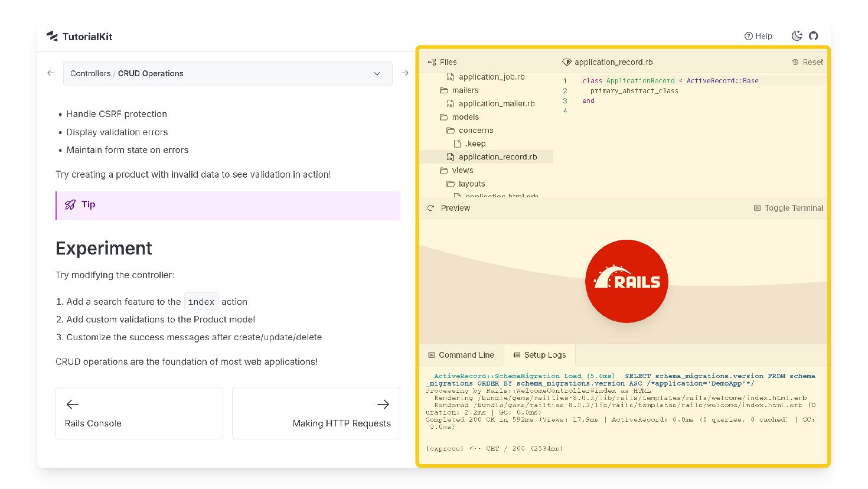The height and width of the screenshot is (489, 868).
Task: Toggle Terminal panel visibility
Action: [788, 208]
